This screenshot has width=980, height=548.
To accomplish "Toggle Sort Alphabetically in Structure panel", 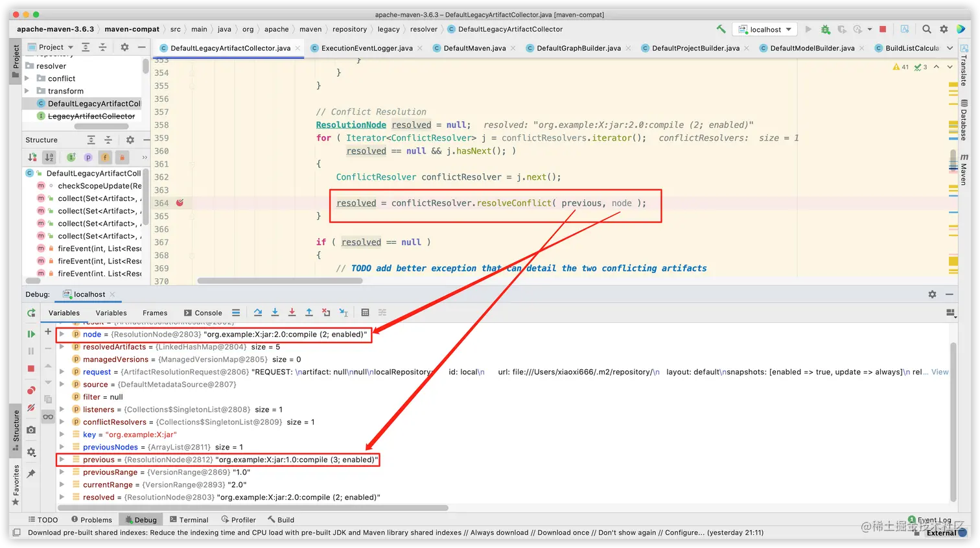I will pyautogui.click(x=49, y=157).
